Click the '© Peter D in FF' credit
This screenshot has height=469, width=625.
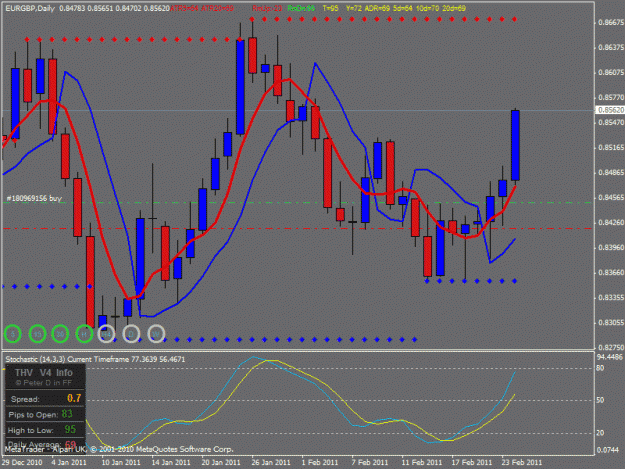click(44, 383)
